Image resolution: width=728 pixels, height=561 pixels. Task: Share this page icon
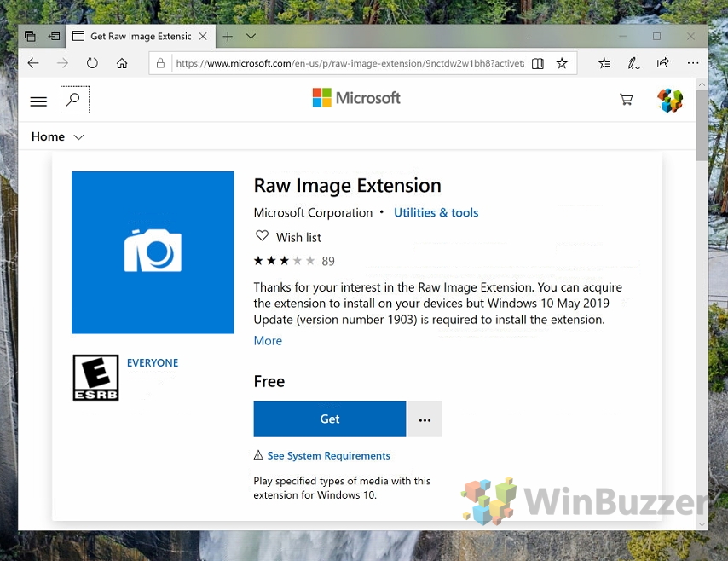(x=663, y=63)
